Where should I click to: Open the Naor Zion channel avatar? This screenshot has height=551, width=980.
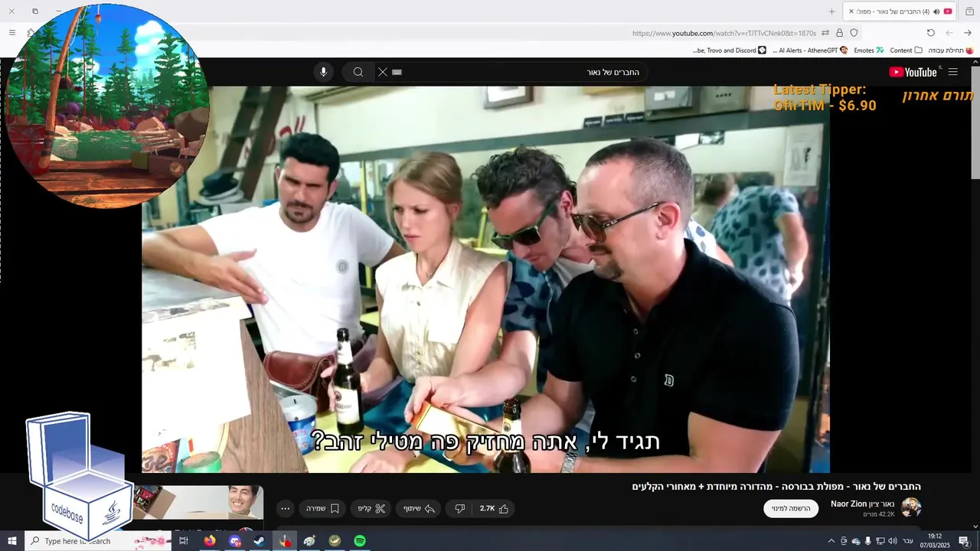(911, 507)
